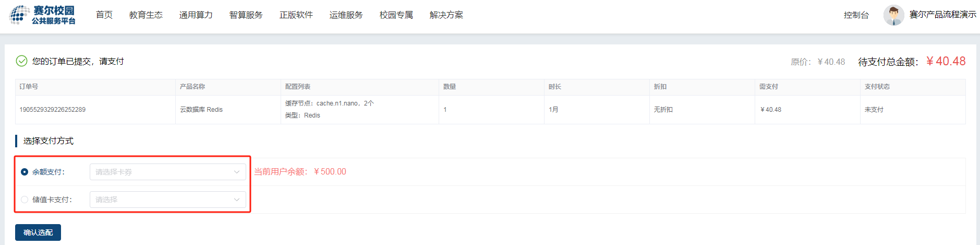Open 正版软件 navigation item
The height and width of the screenshot is (245, 980).
click(x=296, y=15)
